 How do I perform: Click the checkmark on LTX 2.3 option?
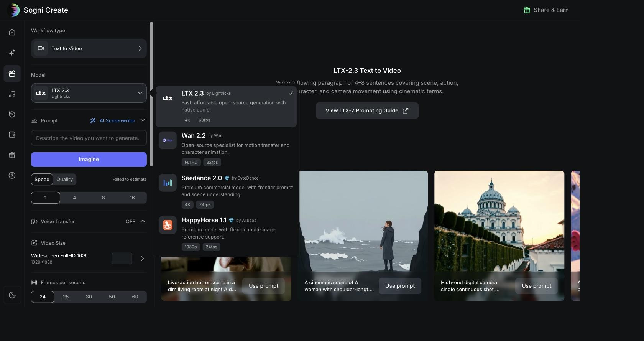(291, 93)
